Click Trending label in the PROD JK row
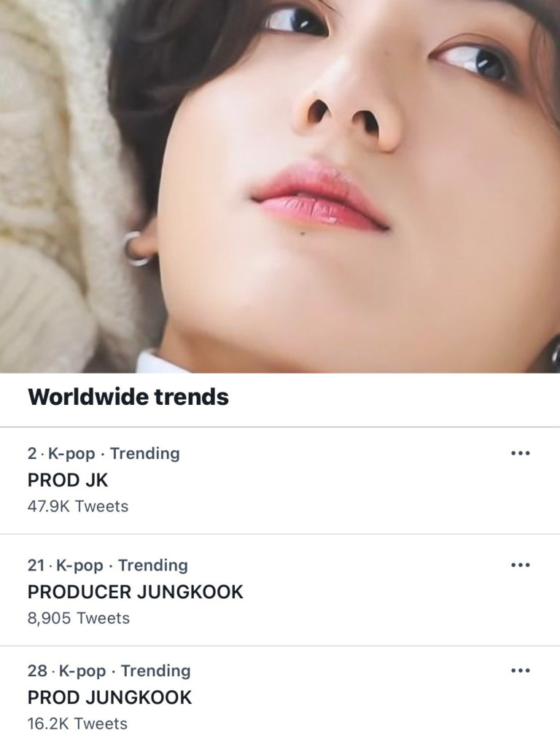The width and height of the screenshot is (560, 747). point(144,454)
